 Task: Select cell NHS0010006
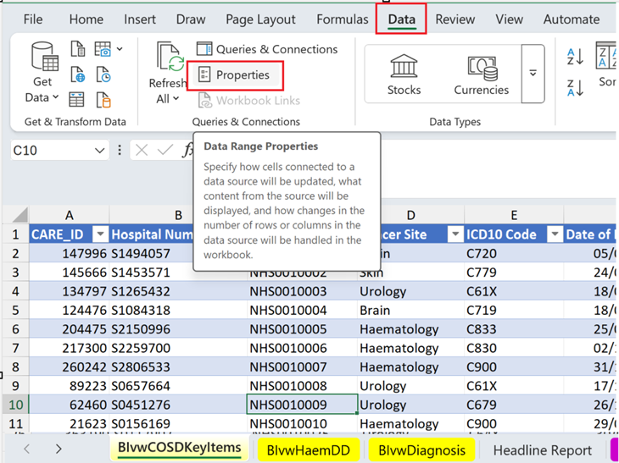point(302,348)
